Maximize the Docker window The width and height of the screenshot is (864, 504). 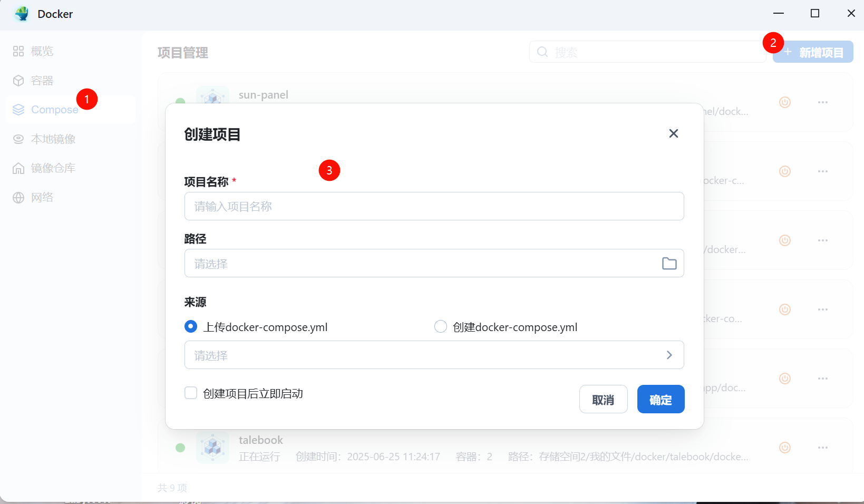(815, 13)
